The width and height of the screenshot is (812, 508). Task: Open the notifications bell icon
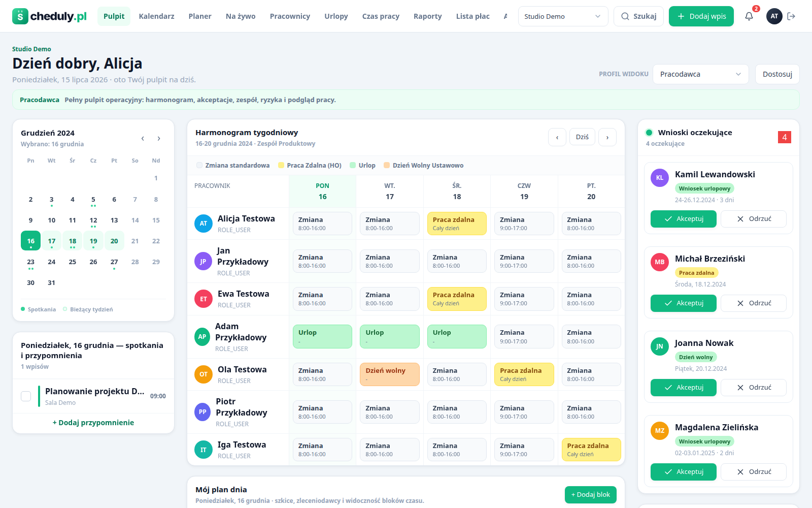[x=749, y=16]
